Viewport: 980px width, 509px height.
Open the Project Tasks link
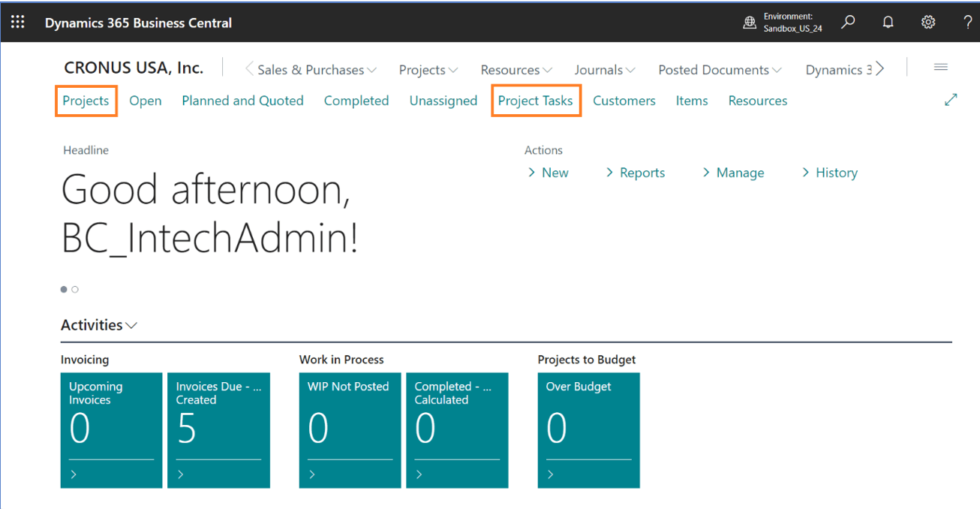pyautogui.click(x=536, y=101)
